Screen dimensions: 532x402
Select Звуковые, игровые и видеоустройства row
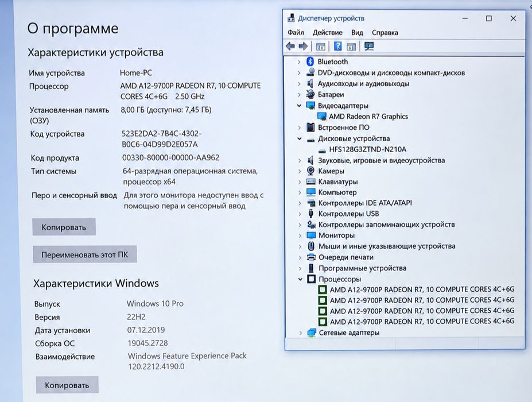point(382,160)
